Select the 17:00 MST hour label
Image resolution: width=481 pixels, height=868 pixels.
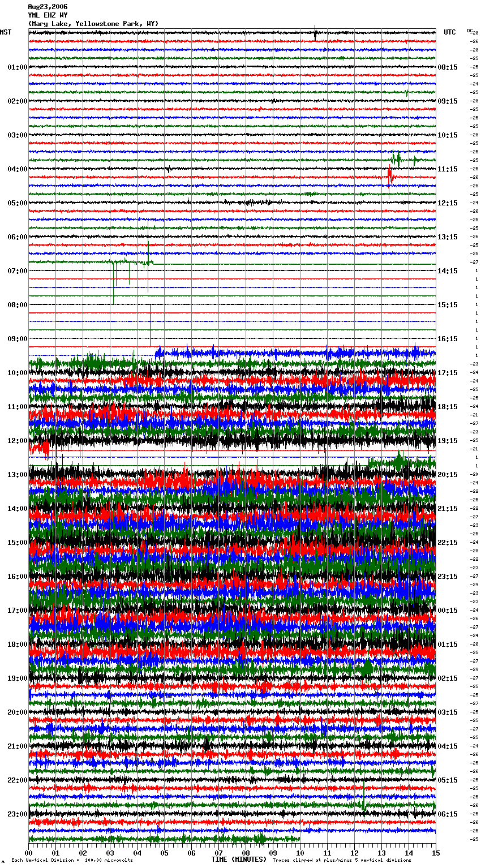click(18, 611)
